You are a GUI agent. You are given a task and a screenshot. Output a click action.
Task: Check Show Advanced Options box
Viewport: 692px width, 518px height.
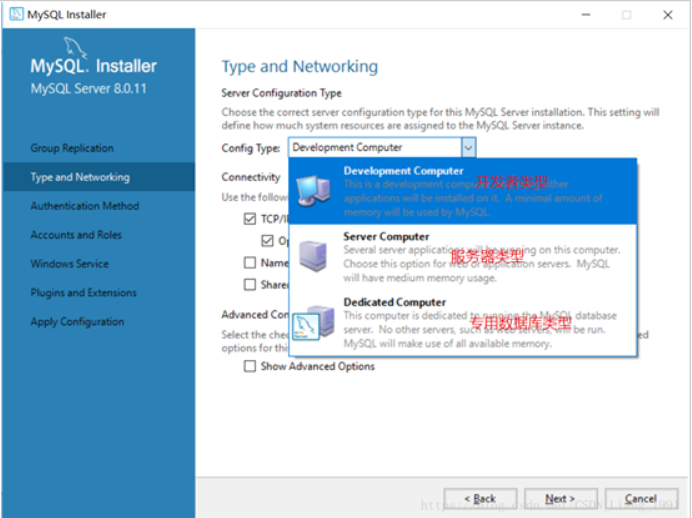coord(250,366)
